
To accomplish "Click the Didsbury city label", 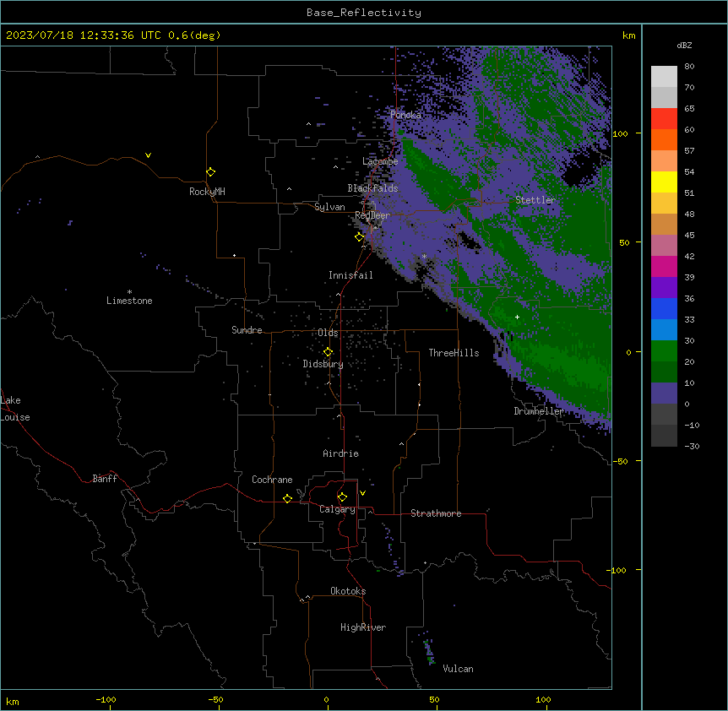I will [x=323, y=364].
